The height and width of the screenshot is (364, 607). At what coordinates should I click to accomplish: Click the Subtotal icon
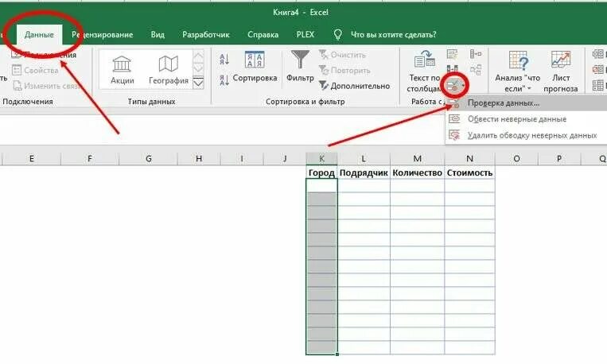tap(597, 85)
